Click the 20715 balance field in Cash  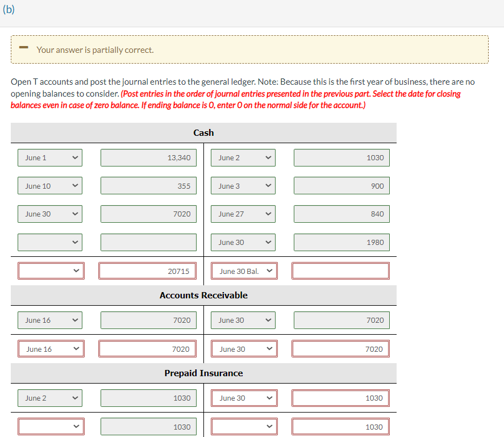tap(148, 270)
